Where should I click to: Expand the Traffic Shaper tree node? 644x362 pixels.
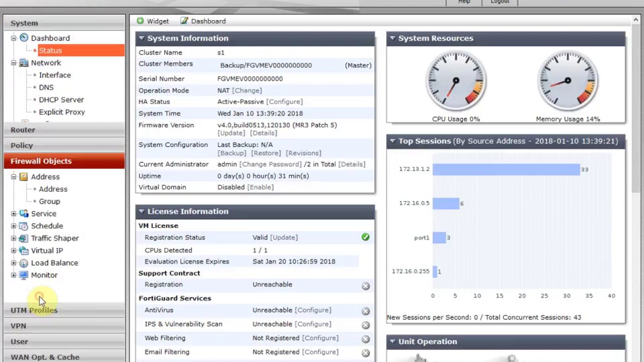(14, 238)
